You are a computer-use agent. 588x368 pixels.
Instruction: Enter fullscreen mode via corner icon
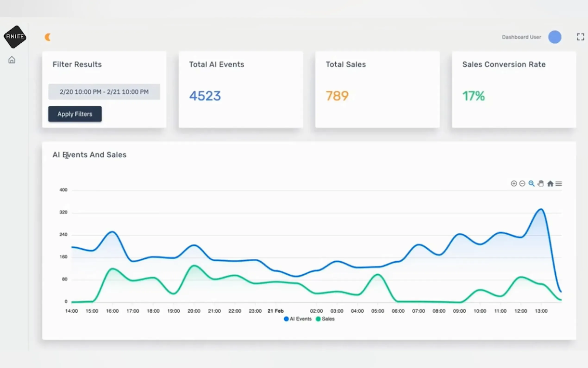point(580,37)
